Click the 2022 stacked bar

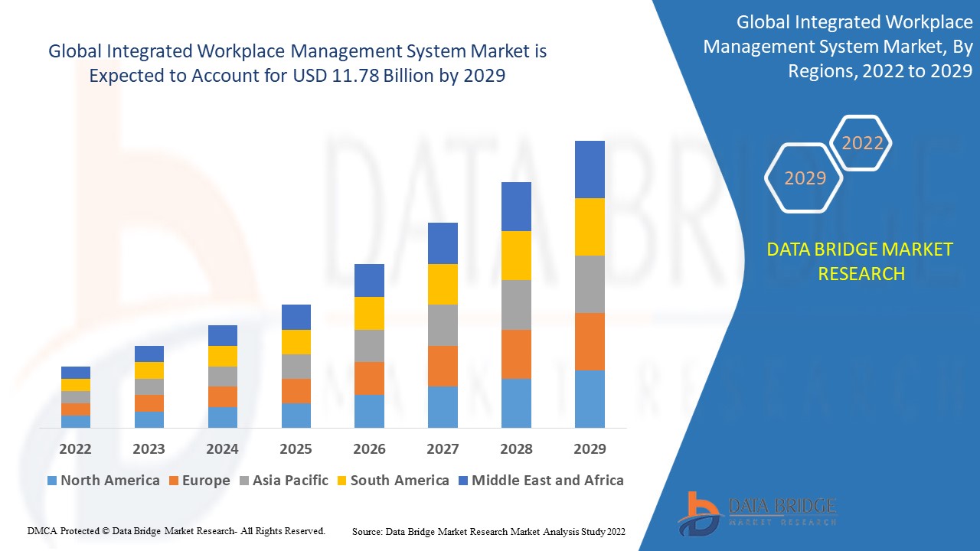tap(76, 397)
